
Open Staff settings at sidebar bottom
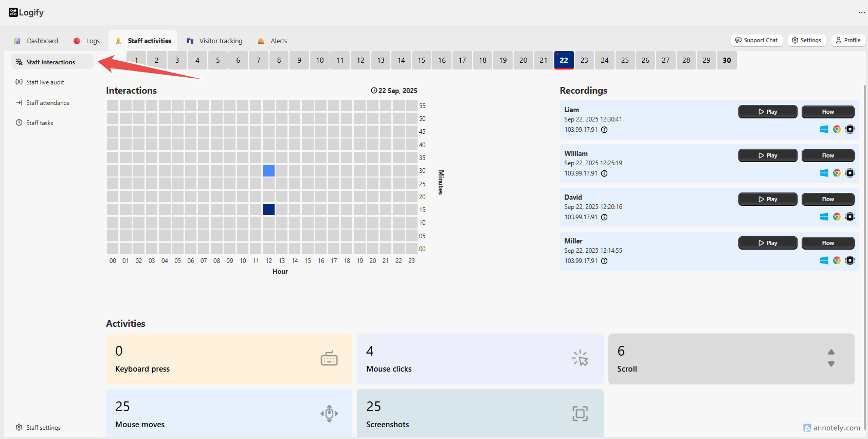pyautogui.click(x=38, y=428)
